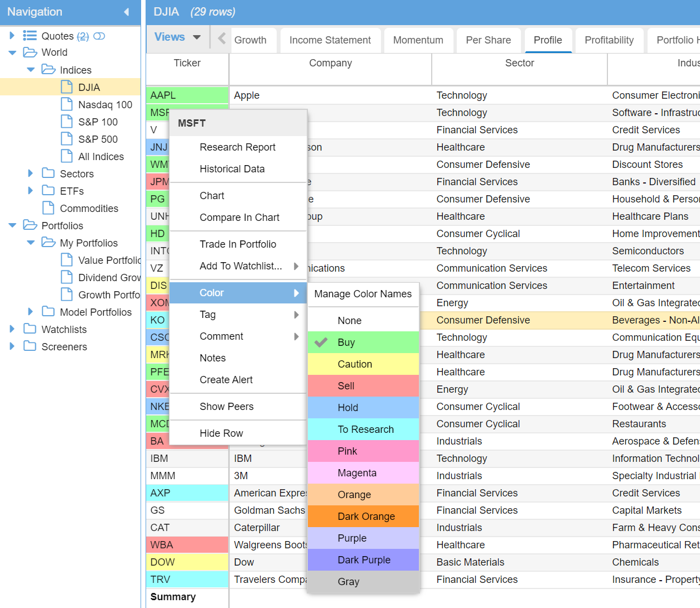Select Trade In Portfolio option
Image resolution: width=700 pixels, height=608 pixels.
(238, 244)
